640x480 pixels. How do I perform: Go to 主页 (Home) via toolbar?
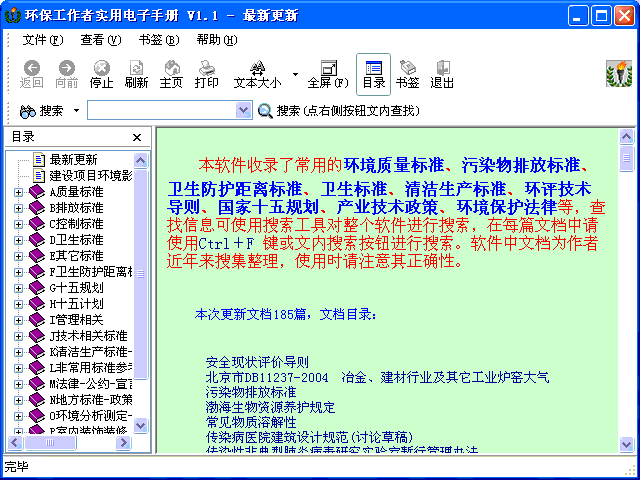[171, 74]
